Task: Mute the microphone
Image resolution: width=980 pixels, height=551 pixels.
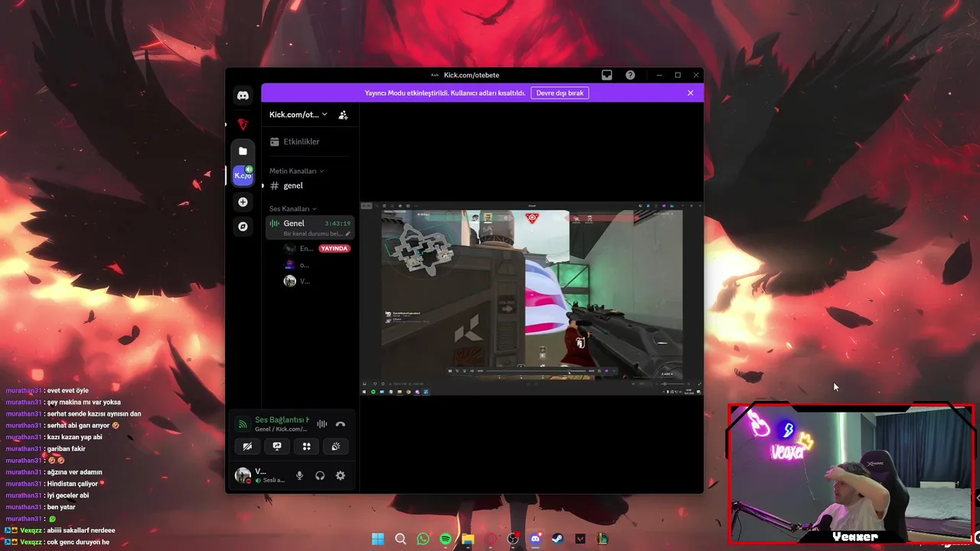Action: tap(299, 475)
